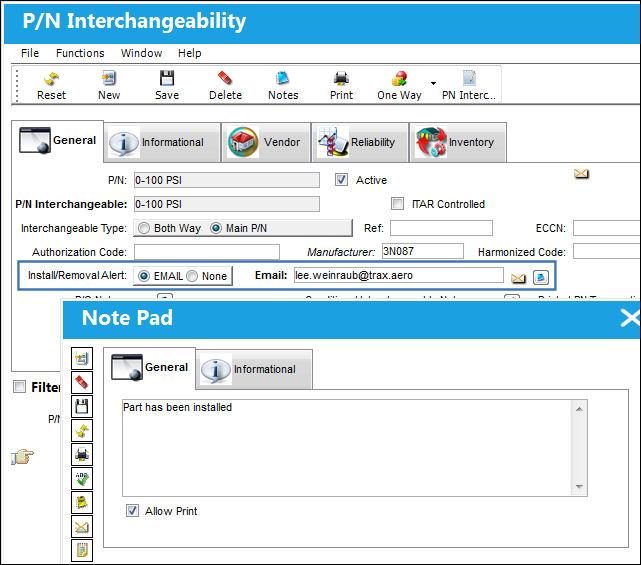This screenshot has width=641, height=565.
Task: Click the pointing hand icon below Filter
Action: pyautogui.click(x=22, y=456)
